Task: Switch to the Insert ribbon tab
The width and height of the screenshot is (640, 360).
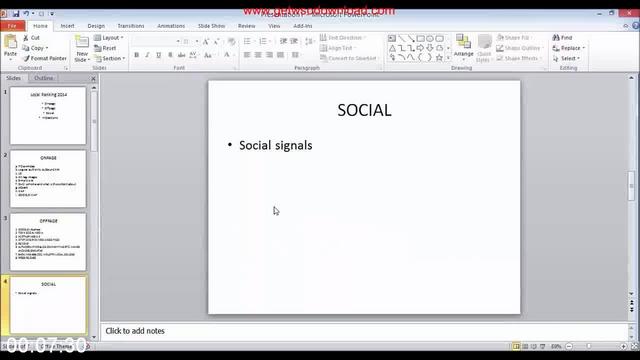Action: click(67, 26)
